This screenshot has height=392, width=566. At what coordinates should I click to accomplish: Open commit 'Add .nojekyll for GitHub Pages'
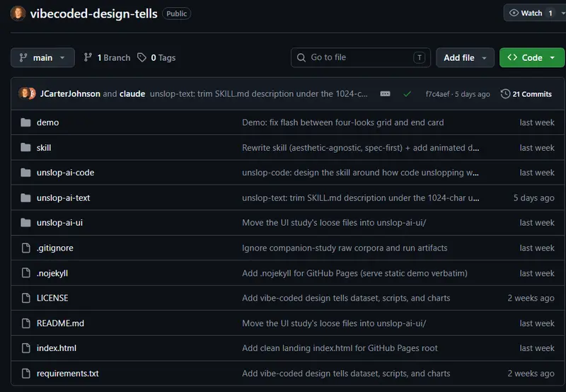pyautogui.click(x=354, y=273)
